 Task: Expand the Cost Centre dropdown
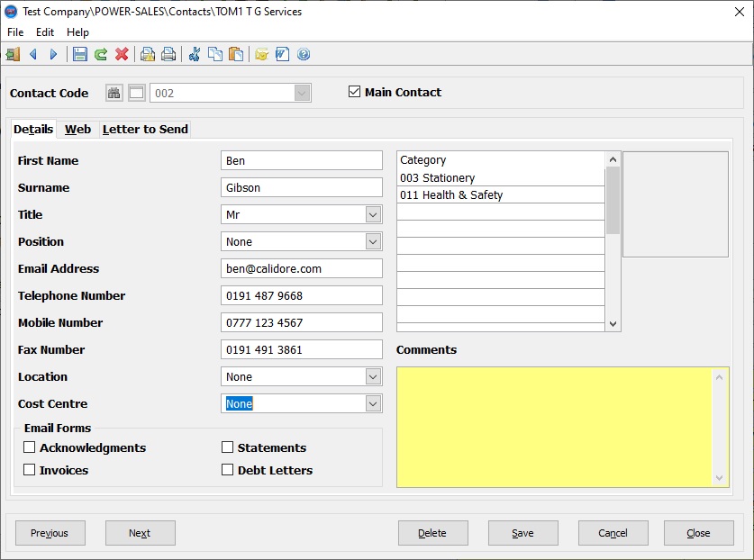[x=373, y=404]
